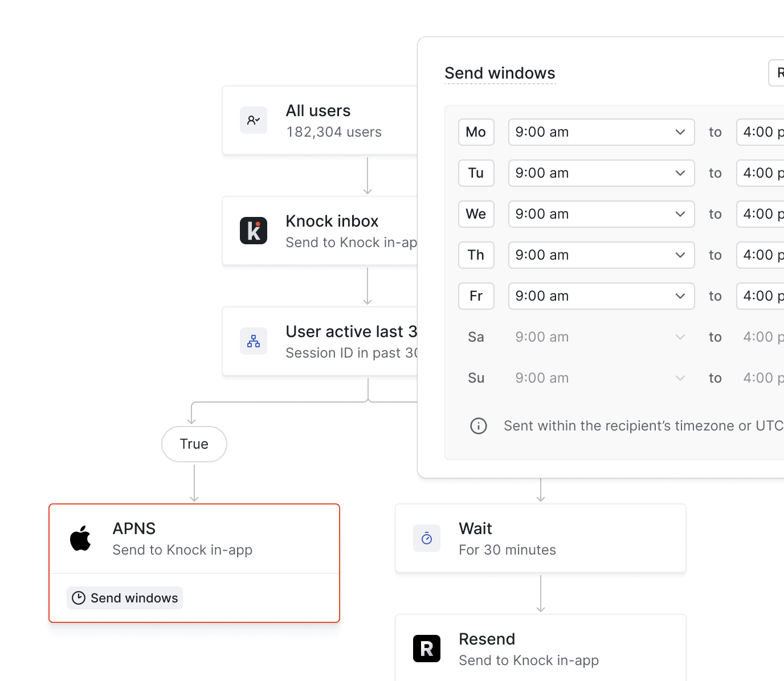The image size is (784, 681).
Task: Click the Send windows panel title
Action: click(x=500, y=73)
